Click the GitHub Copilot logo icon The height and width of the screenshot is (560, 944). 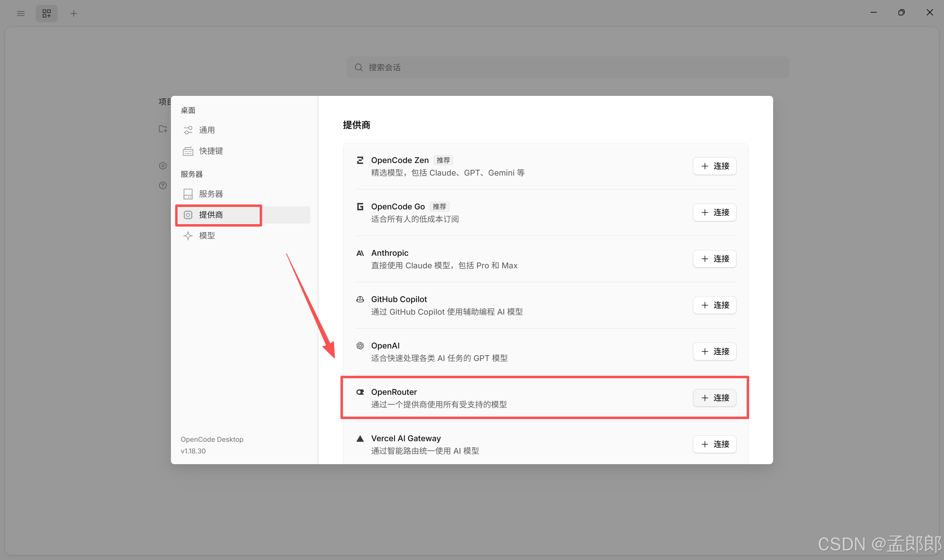[360, 299]
